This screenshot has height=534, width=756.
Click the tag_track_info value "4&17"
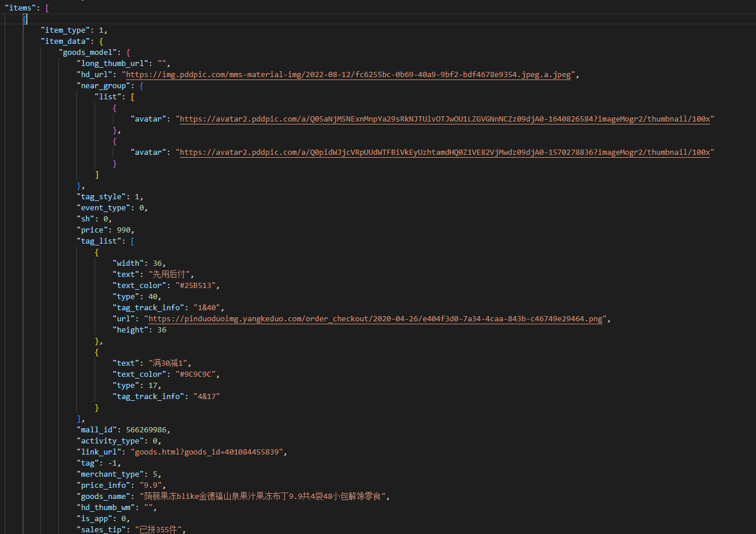click(207, 397)
